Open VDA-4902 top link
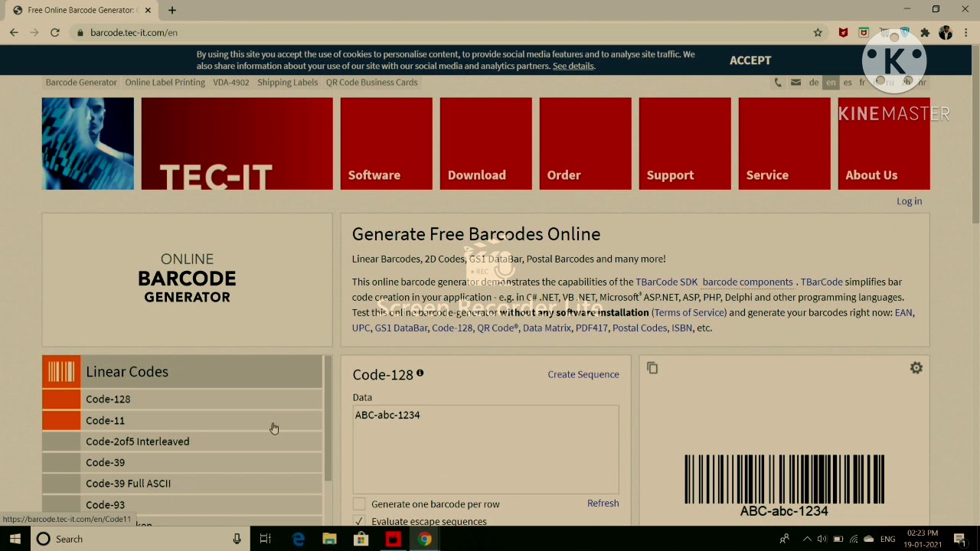980x551 pixels. tap(231, 82)
